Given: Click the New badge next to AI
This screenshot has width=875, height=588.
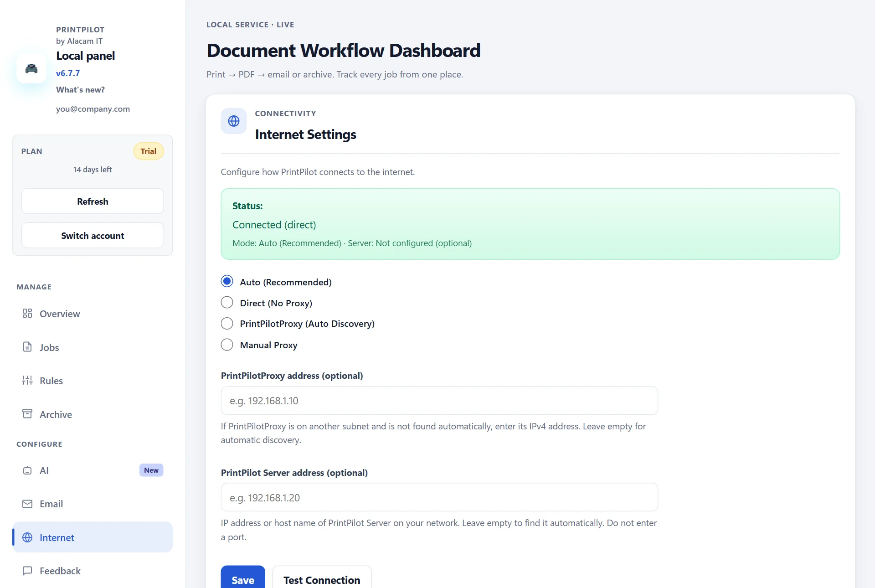Looking at the screenshot, I should [151, 470].
